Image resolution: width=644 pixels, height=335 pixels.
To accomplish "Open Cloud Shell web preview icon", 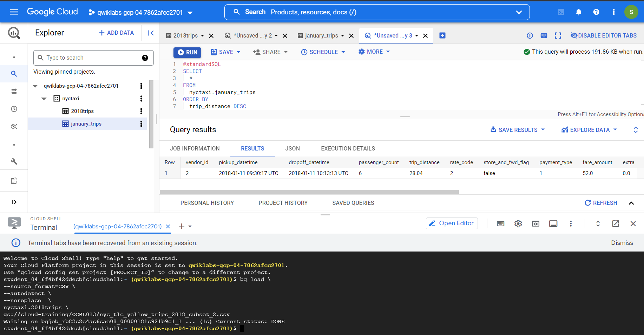I will [535, 223].
